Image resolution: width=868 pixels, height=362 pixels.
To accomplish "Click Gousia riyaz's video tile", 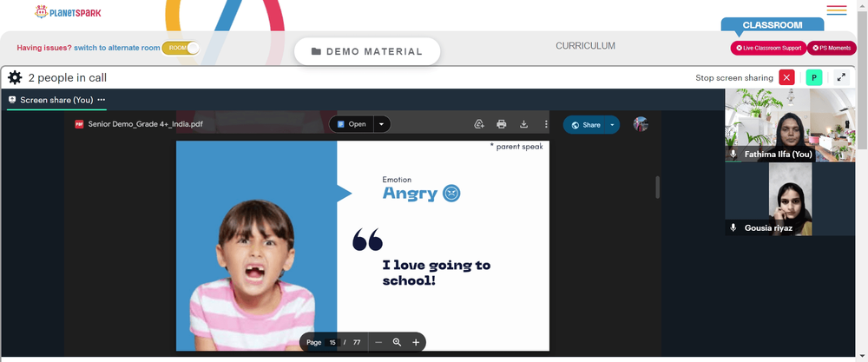I will [x=790, y=200].
